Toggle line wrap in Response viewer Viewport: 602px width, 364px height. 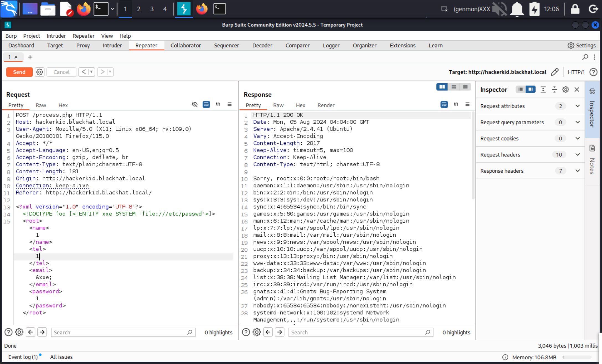point(444,104)
